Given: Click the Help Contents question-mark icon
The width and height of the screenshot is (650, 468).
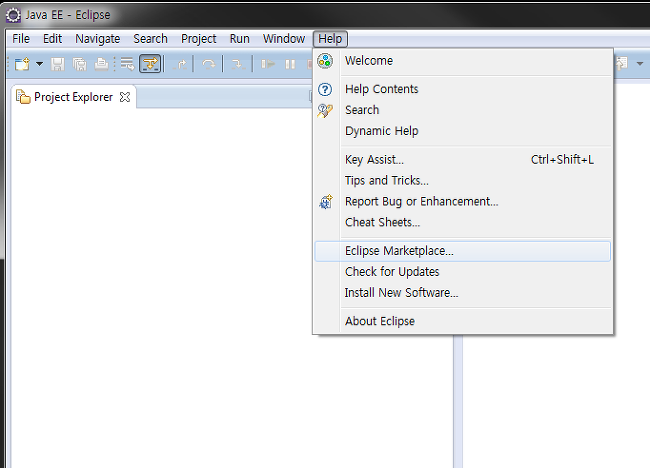Looking at the screenshot, I should (325, 89).
